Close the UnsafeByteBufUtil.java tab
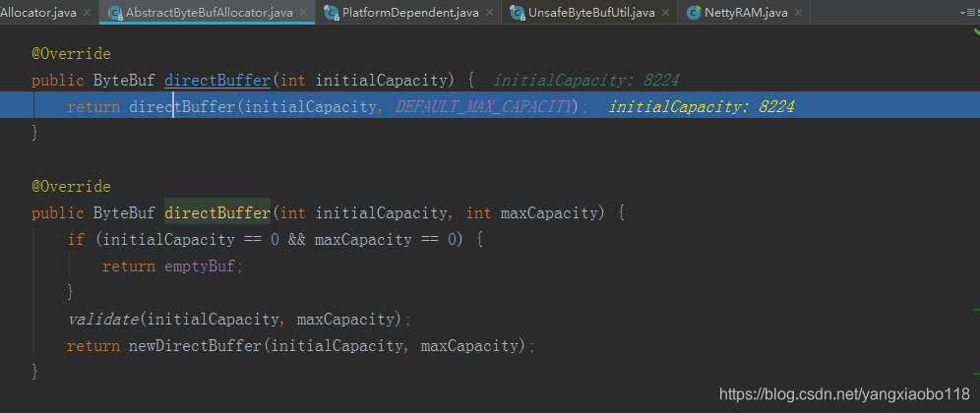Screen dimensions: 980x413 [x=665, y=13]
